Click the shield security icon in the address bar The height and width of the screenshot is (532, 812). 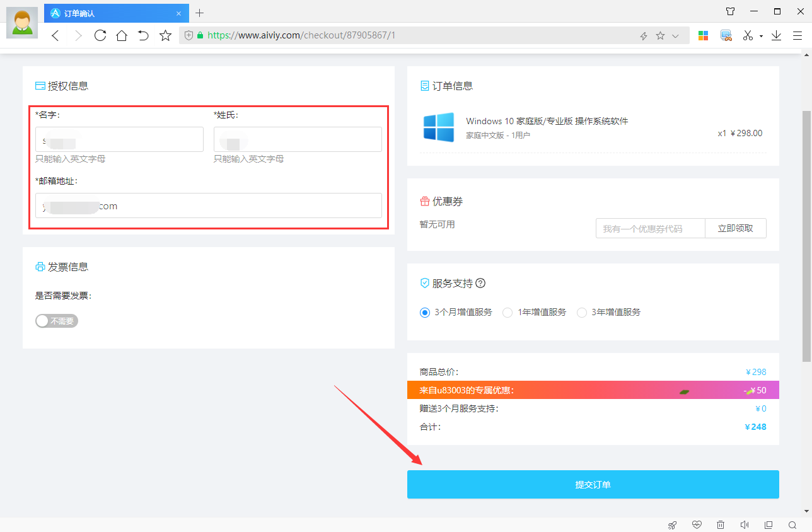tap(188, 36)
